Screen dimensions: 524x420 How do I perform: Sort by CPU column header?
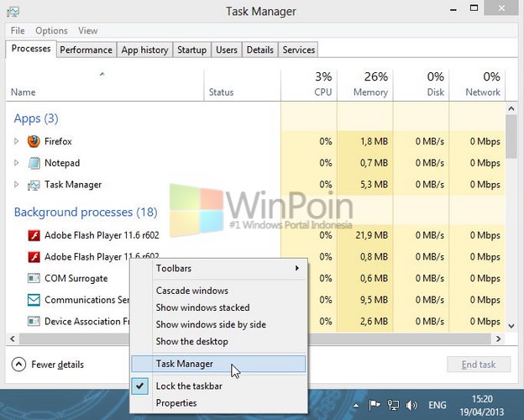click(309, 85)
